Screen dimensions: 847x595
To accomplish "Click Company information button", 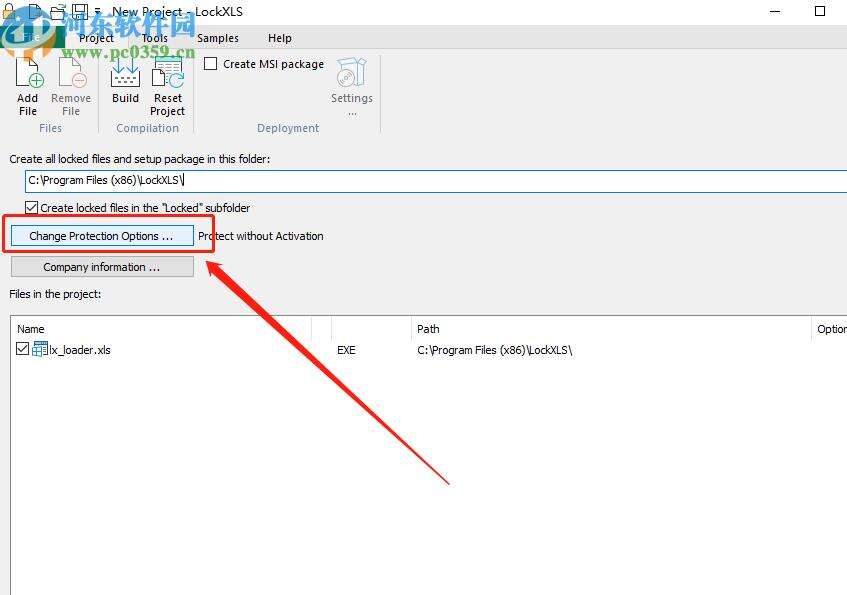I will click(102, 267).
